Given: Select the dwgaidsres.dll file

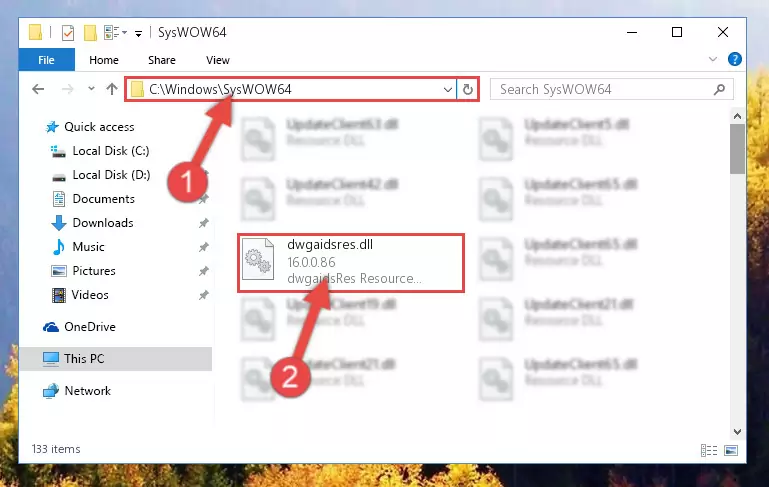Looking at the screenshot, I should click(x=351, y=263).
